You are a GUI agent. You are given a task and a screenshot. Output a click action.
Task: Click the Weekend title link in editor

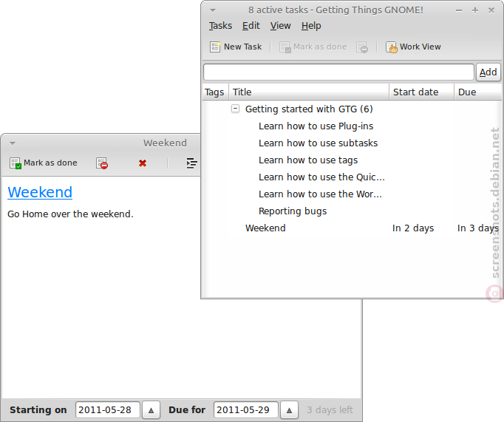[40, 192]
